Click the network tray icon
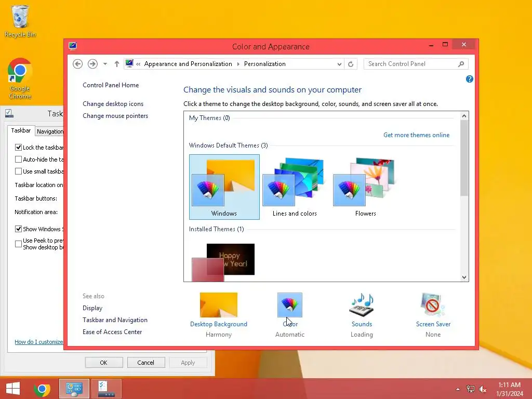 471,389
